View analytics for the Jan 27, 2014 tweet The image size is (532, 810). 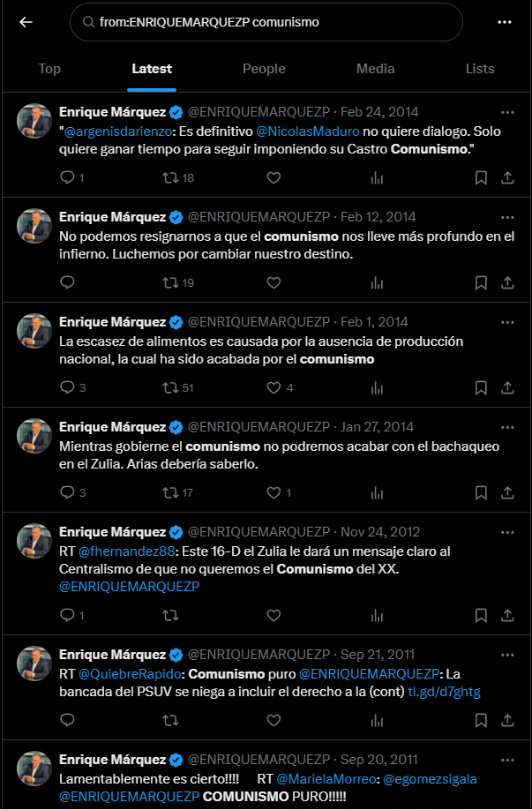tap(377, 493)
